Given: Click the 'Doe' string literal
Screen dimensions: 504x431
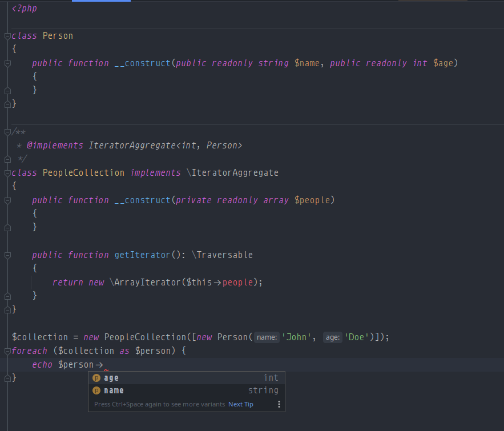Looking at the screenshot, I should click(356, 337).
